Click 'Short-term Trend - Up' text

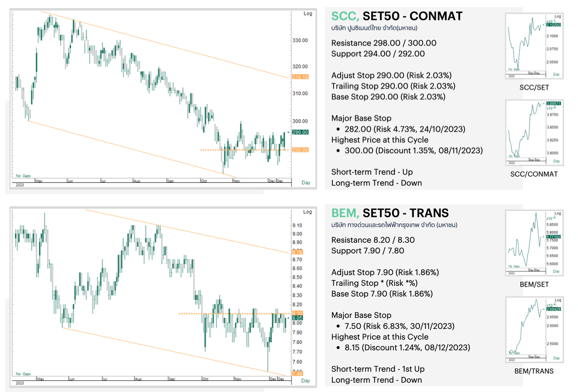pos(372,172)
